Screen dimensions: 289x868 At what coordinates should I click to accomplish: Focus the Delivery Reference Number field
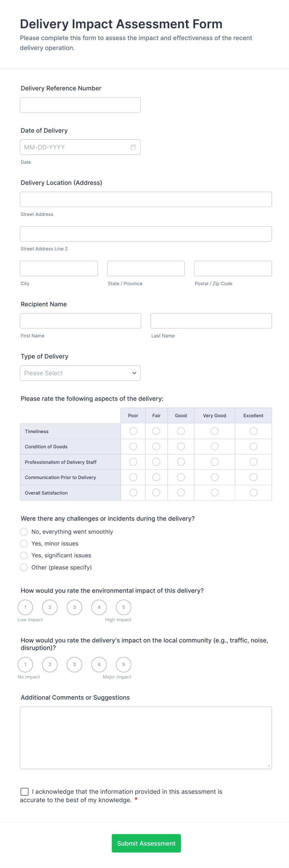[80, 105]
